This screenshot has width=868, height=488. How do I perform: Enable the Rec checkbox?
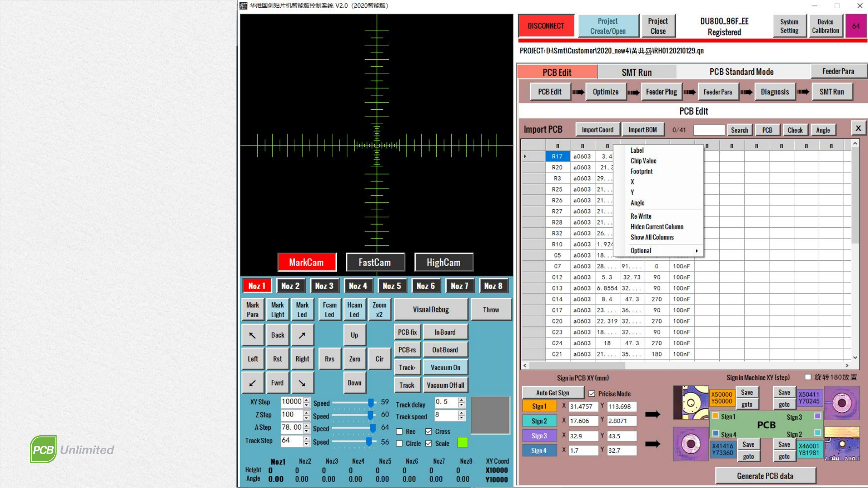coord(400,432)
